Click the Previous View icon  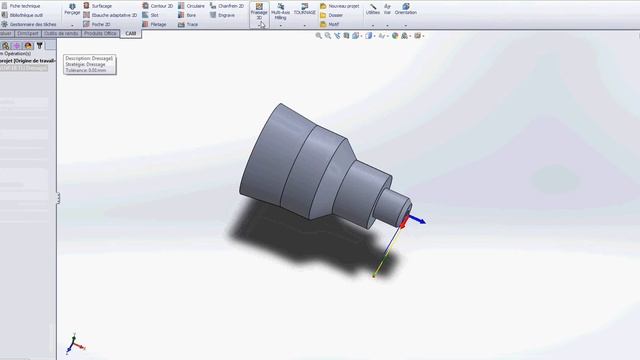click(337, 36)
